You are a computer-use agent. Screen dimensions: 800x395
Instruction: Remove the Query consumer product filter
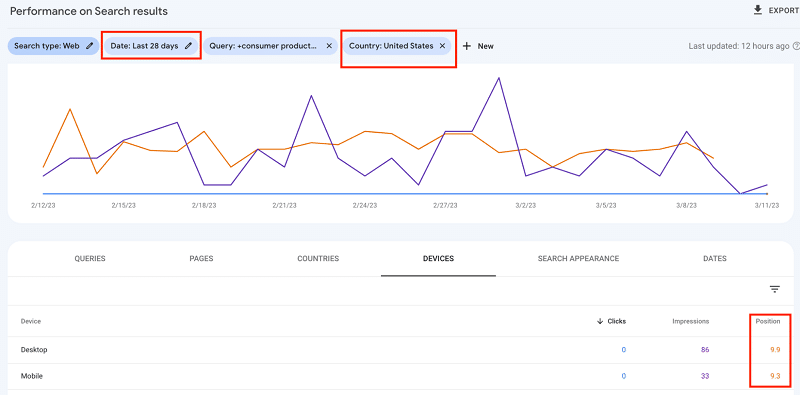click(x=329, y=46)
